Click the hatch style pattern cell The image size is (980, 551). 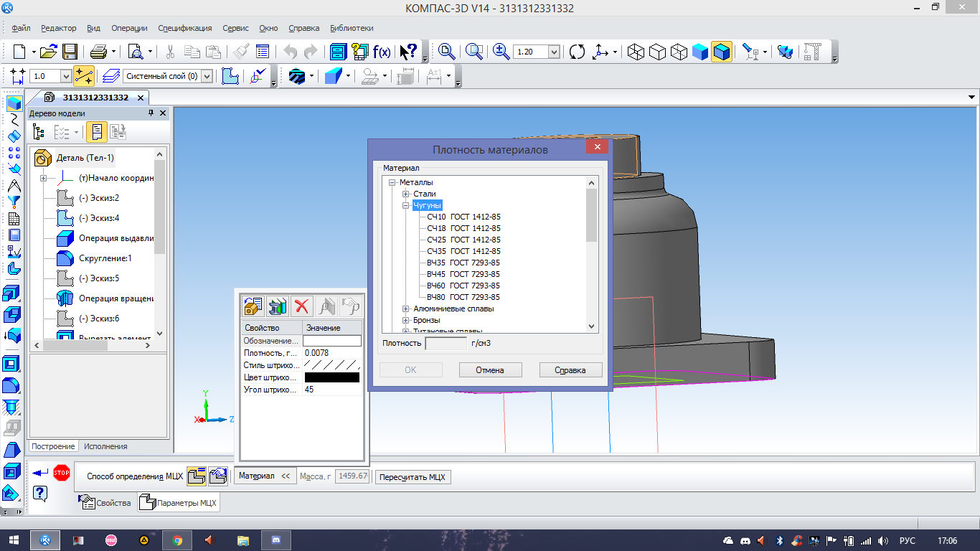coord(332,365)
